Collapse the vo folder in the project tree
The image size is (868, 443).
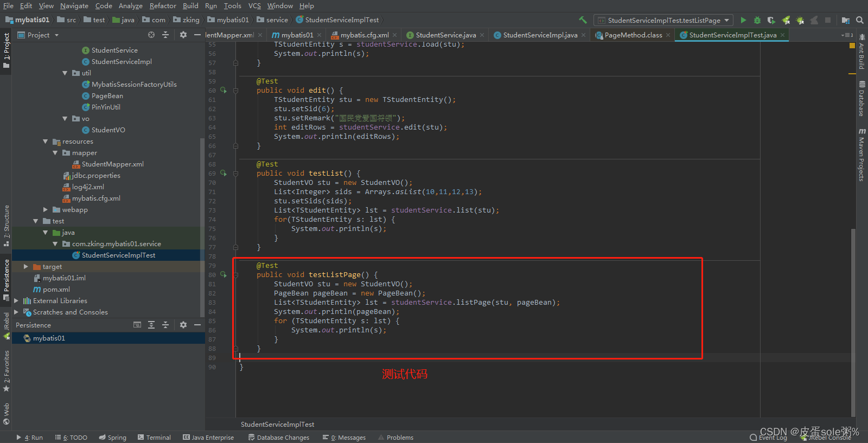pos(65,119)
